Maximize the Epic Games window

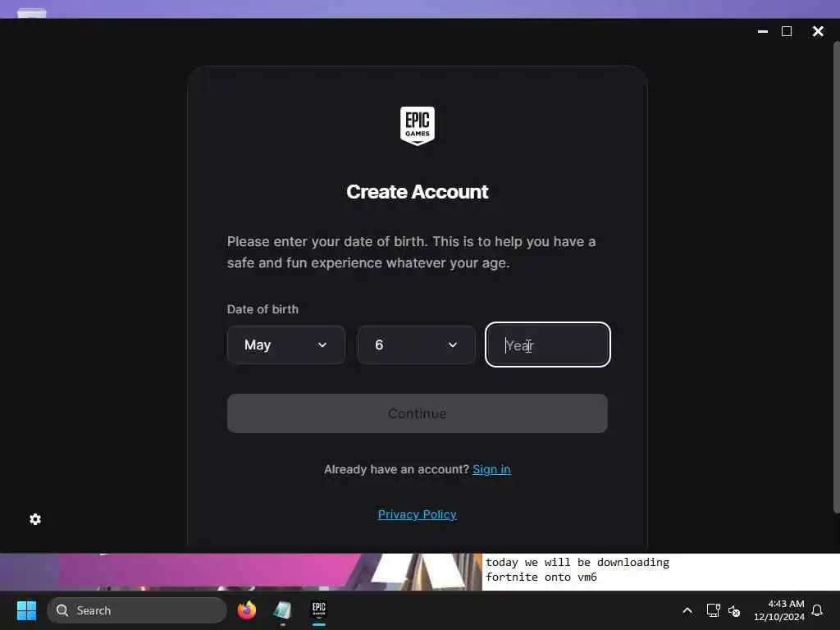[787, 32]
